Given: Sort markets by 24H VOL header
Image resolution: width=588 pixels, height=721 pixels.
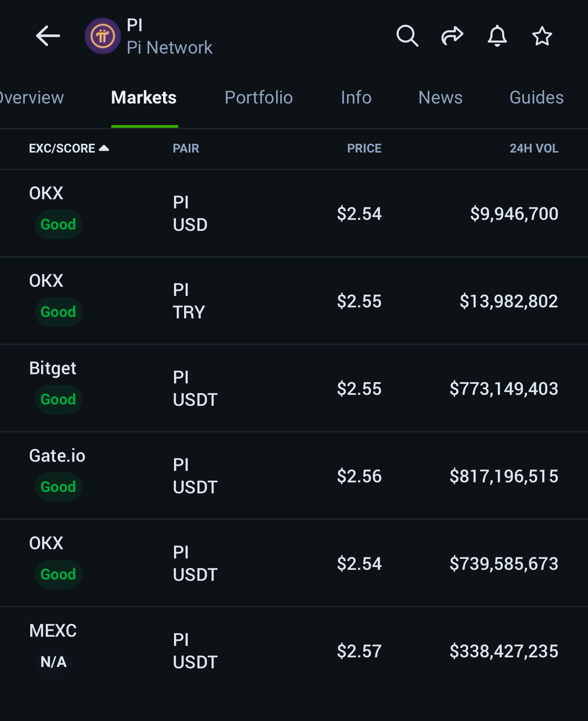Looking at the screenshot, I should point(534,148).
